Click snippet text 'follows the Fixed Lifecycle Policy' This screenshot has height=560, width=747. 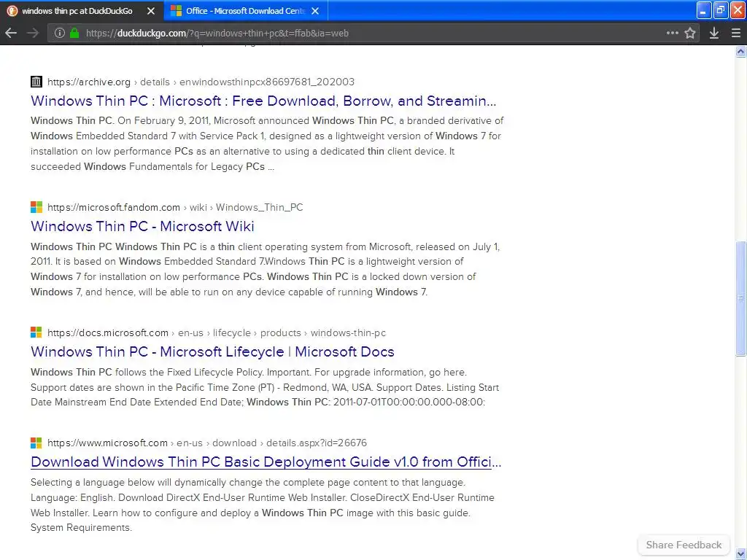pos(189,372)
